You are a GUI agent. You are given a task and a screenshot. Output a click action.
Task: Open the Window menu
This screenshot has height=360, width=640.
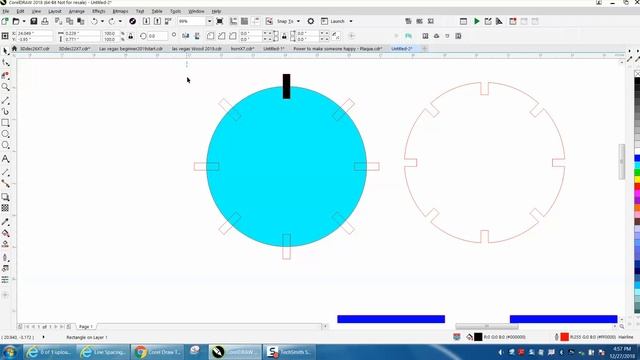point(196,11)
